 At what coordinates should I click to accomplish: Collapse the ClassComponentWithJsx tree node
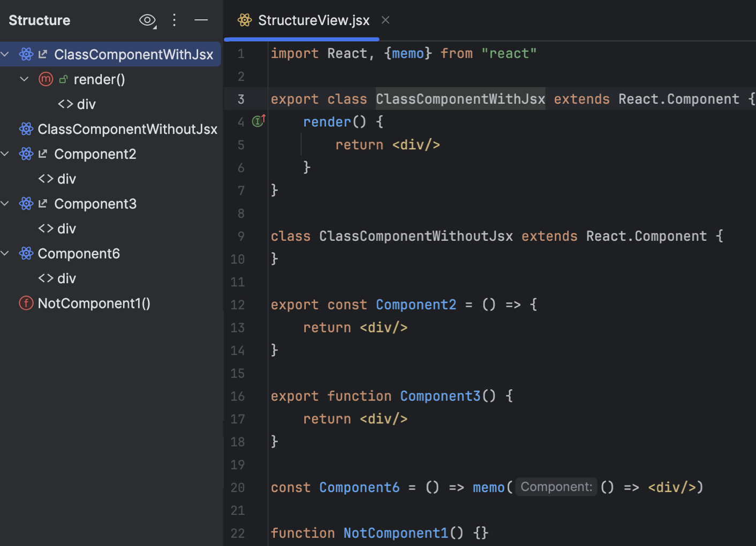[5, 54]
